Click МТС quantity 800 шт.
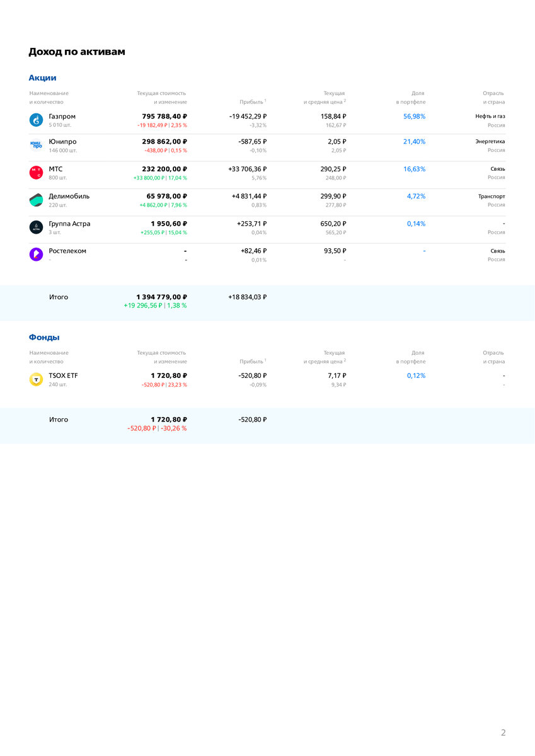Viewport: 535px width, 756px height. click(x=58, y=178)
